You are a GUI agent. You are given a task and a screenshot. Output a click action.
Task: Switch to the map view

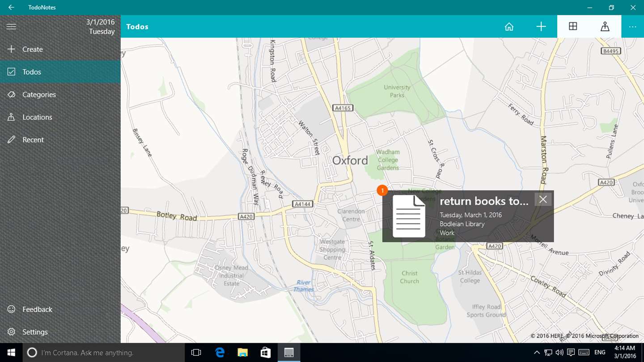pos(605,27)
